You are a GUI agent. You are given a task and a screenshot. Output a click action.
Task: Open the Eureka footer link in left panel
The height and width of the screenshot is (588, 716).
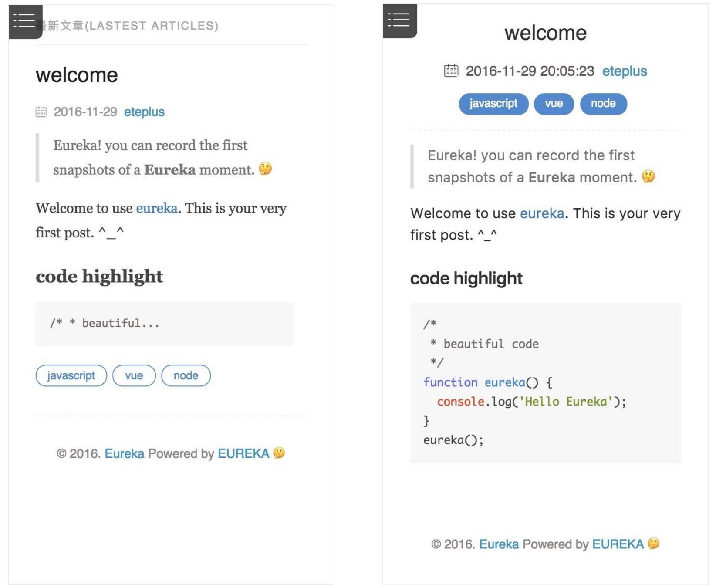click(x=125, y=454)
